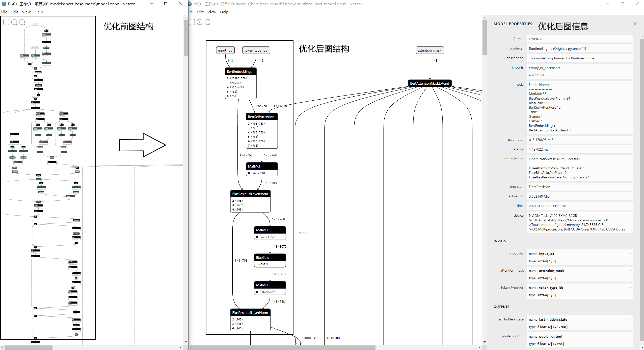Open the sidebar menu in the left Netron window
The height and width of the screenshot is (350, 644).
click(6, 22)
